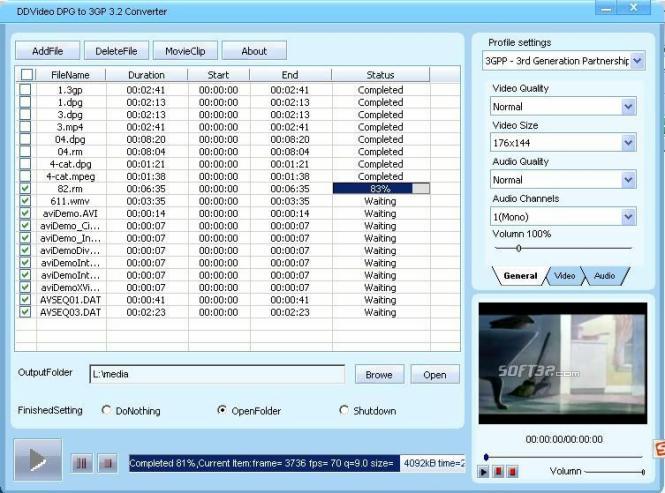Select the 4-cat.mpeg file name
This screenshot has height=493, width=665.
tap(70, 176)
